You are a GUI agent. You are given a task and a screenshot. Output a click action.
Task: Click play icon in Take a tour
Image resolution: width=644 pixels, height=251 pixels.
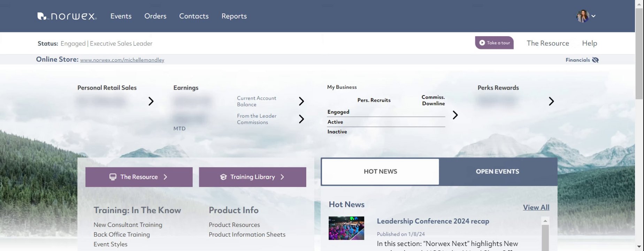click(482, 43)
